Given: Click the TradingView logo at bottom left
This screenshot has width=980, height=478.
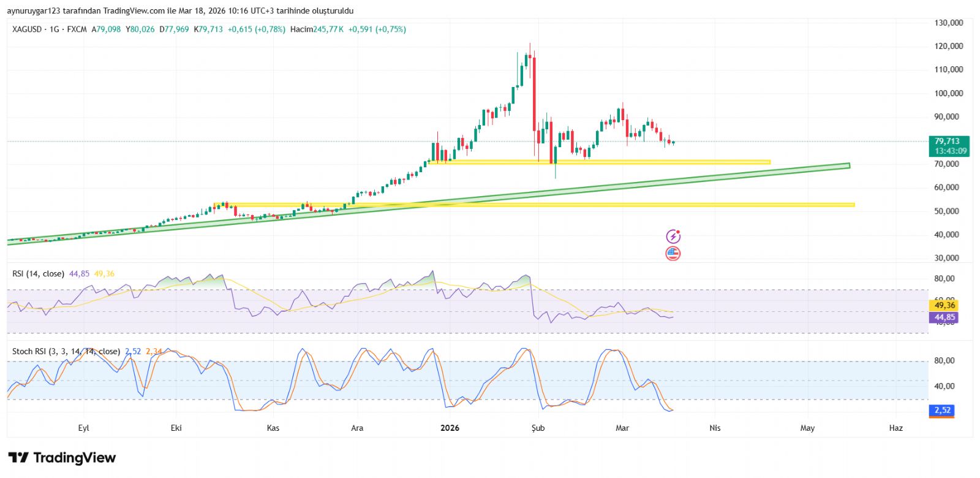Looking at the screenshot, I should tap(62, 458).
